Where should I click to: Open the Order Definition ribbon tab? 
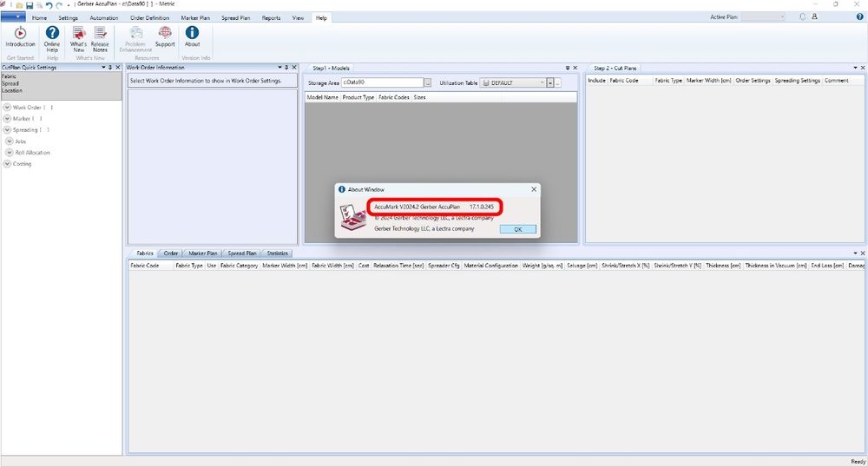coord(149,17)
